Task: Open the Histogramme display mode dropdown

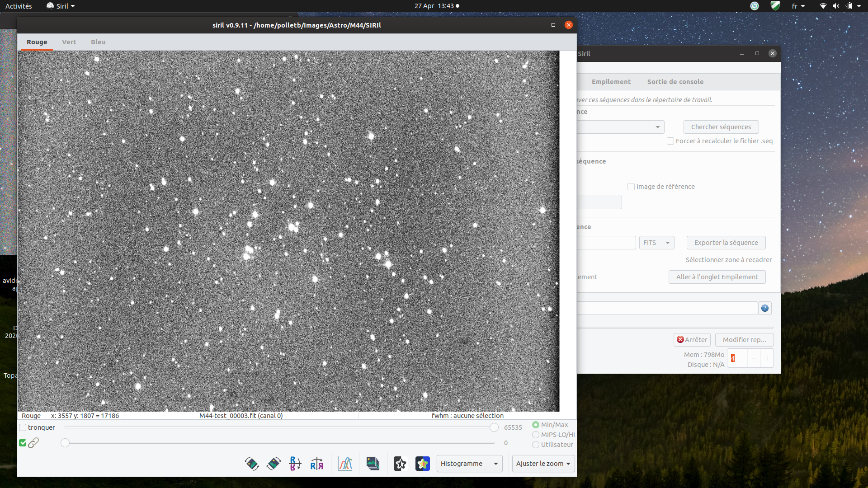Action: coord(469,464)
